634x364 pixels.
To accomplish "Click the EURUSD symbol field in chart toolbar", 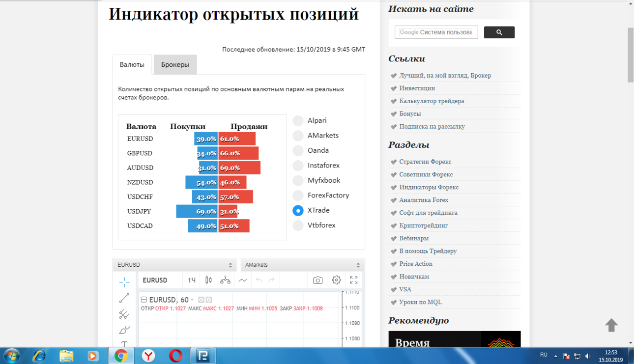I will 155,280.
